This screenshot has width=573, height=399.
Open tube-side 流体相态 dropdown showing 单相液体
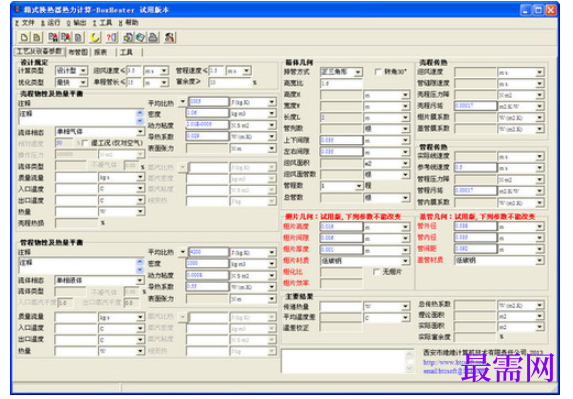[140, 280]
